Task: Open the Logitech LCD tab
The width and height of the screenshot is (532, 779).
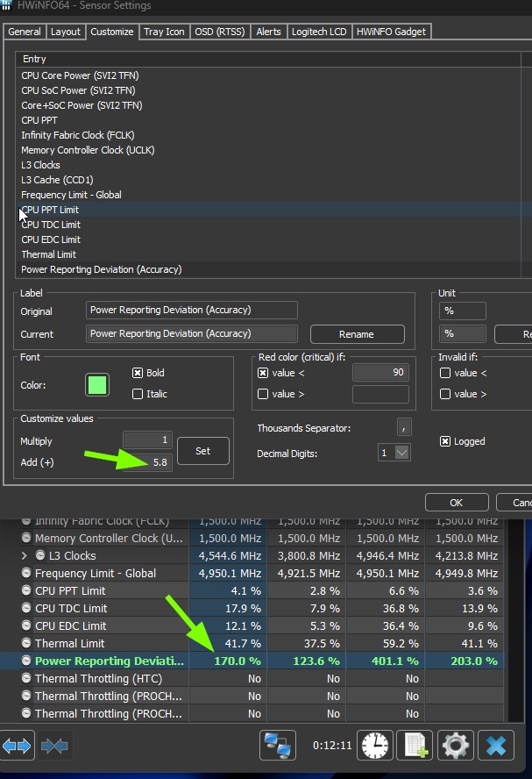Action: coord(319,32)
